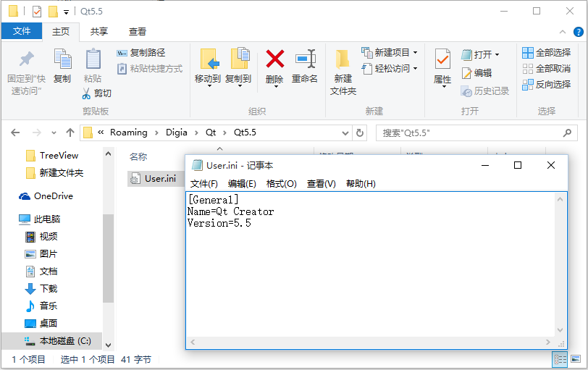
Task: Open the address bar history dropdown
Action: (345, 133)
